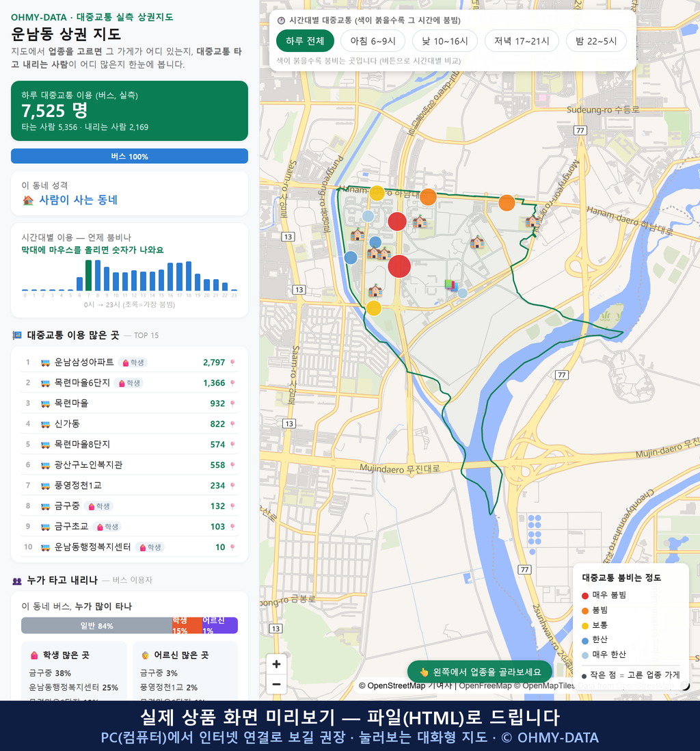This screenshot has width=700, height=751.
Task: Click the green 7시 bar in the hourly chart
Action: point(89,276)
